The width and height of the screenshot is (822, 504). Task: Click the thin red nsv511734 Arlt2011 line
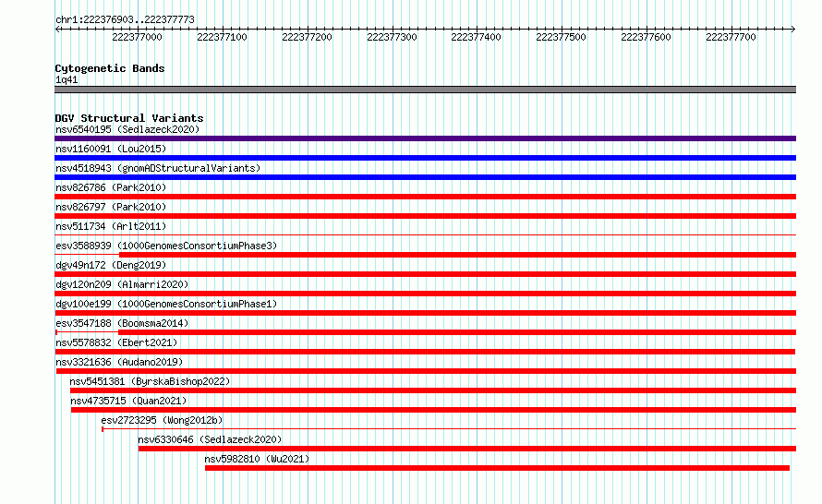(425, 234)
